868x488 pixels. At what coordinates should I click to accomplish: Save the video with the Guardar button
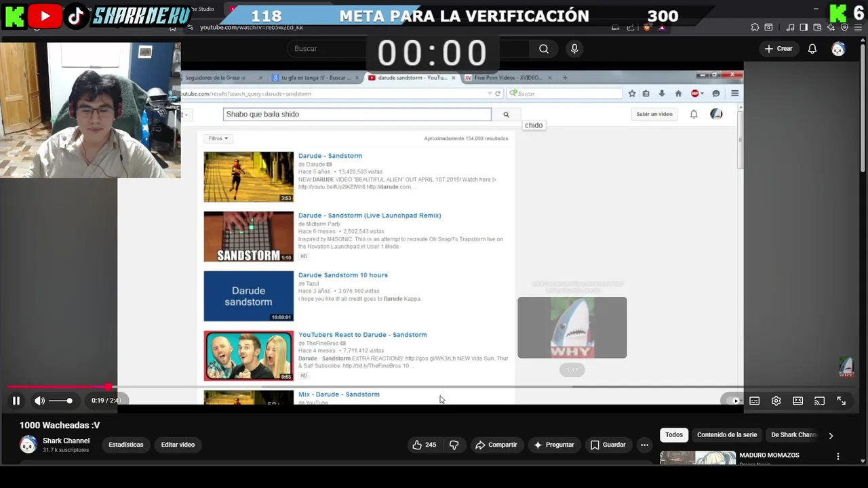coord(608,445)
